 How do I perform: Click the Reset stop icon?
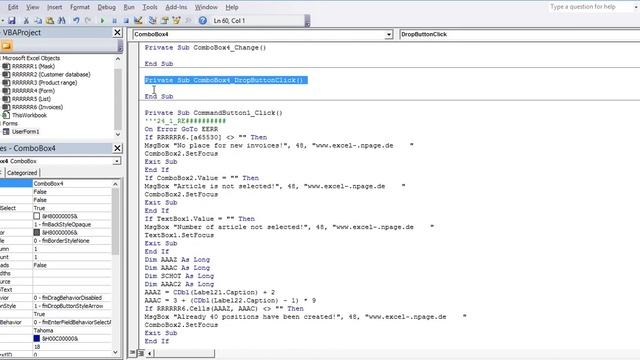126,20
